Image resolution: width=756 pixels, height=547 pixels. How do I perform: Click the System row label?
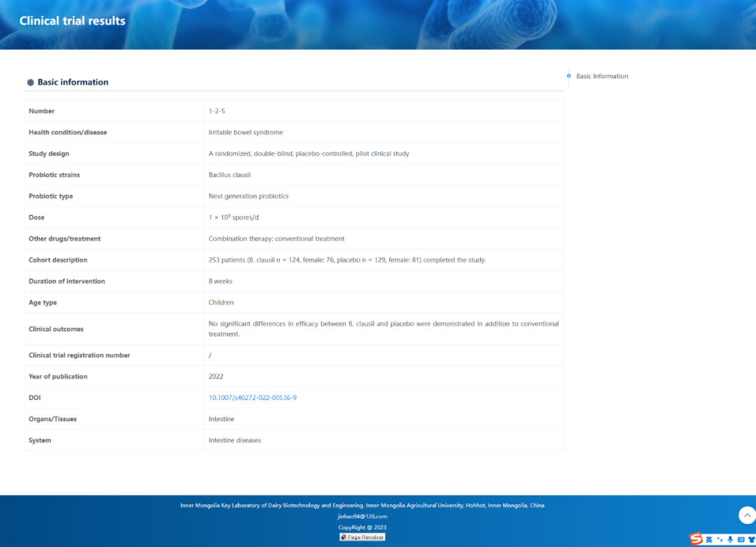click(39, 440)
